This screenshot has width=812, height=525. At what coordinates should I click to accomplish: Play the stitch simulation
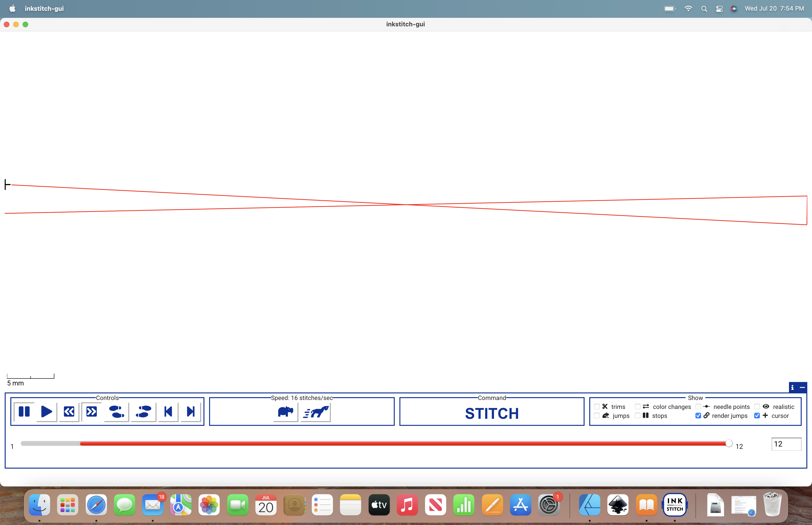[46, 411]
